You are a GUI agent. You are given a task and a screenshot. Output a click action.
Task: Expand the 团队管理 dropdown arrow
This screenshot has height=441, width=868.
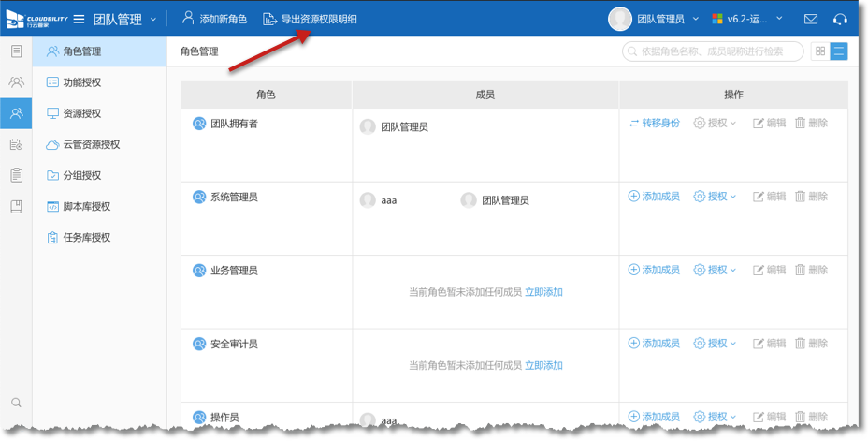tap(153, 20)
